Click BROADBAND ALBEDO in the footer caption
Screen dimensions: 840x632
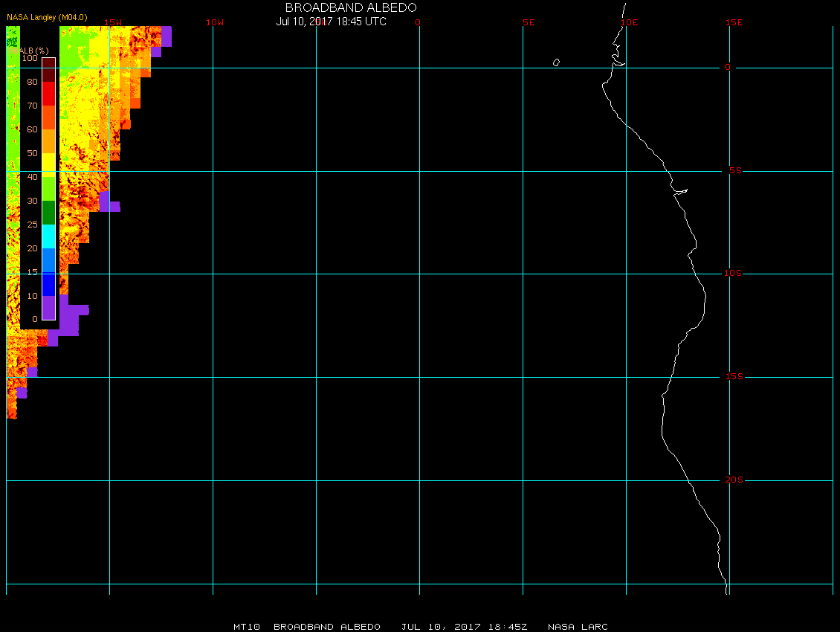(x=327, y=627)
